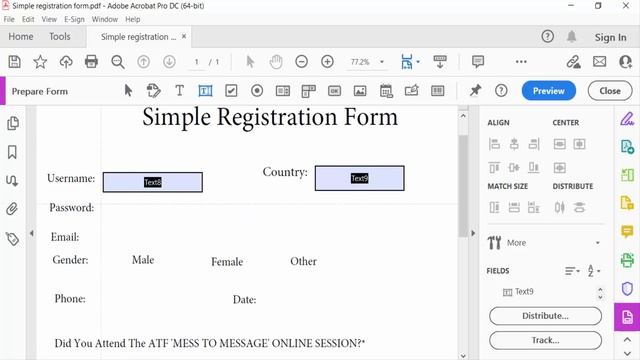
Task: Open the File menu
Action: pos(9,19)
